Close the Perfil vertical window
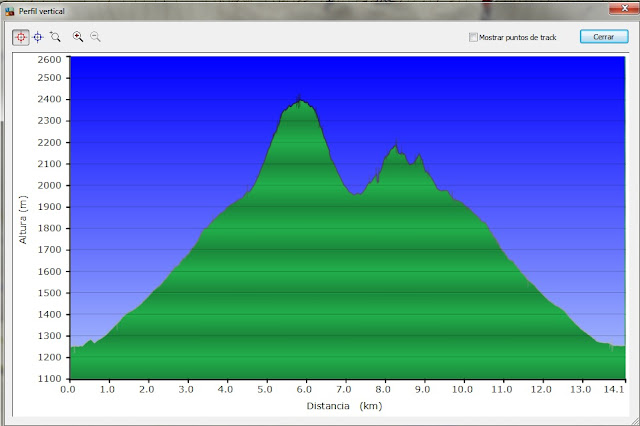The image size is (640, 426). coord(624,8)
